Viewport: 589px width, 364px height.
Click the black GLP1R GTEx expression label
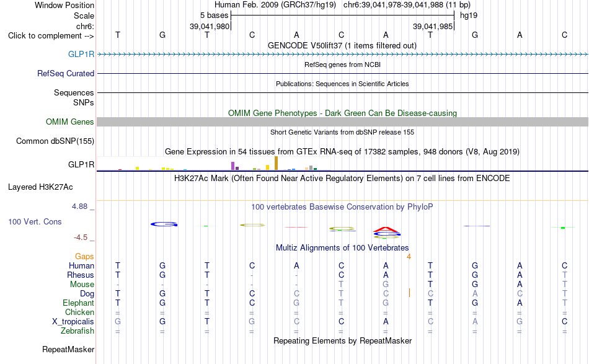coord(81,164)
